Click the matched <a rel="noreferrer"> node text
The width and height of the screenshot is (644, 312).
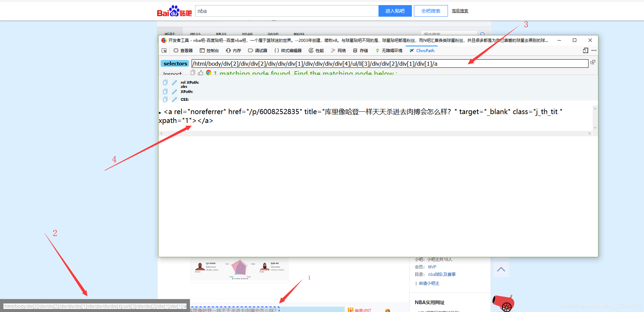361,116
